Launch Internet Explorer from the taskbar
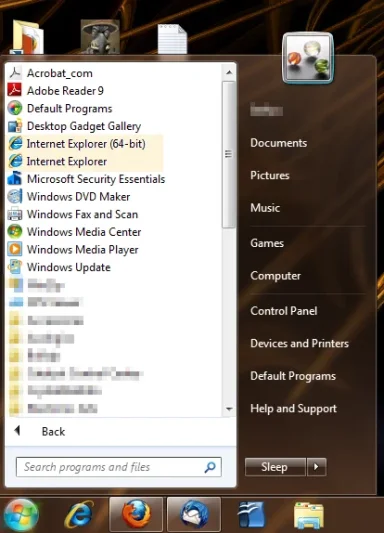This screenshot has height=533, width=384. 79,514
